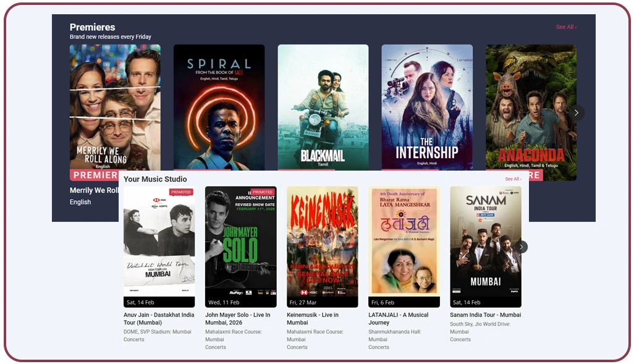Click the next arrow in Premieres carousel
The width and height of the screenshot is (634, 364).
pyautogui.click(x=576, y=113)
